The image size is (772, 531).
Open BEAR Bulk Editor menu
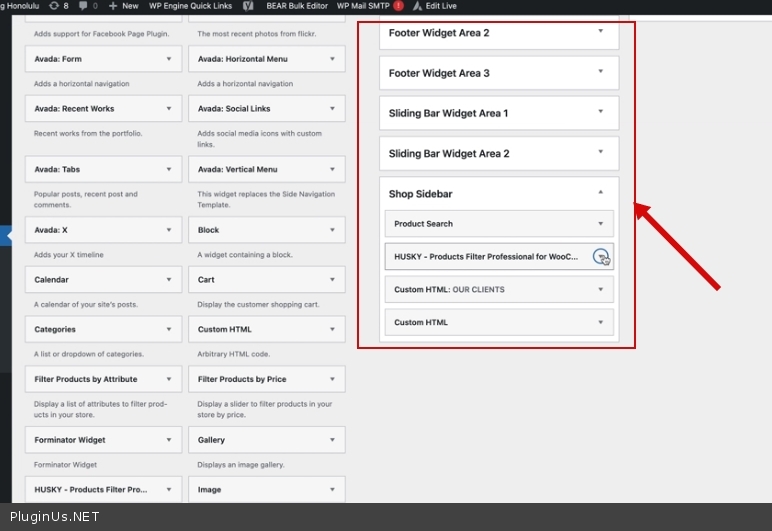point(297,6)
